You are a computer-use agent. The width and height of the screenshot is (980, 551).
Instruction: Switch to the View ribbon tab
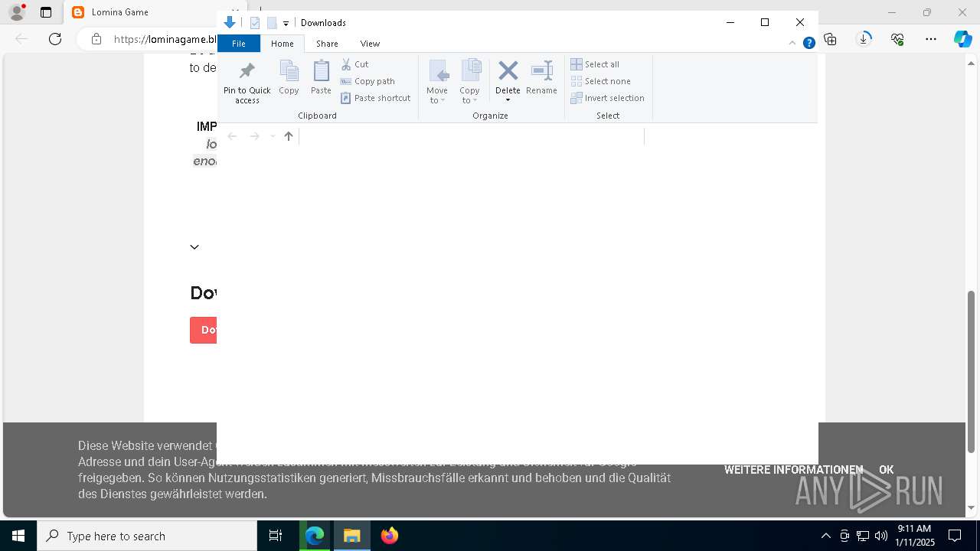point(370,44)
